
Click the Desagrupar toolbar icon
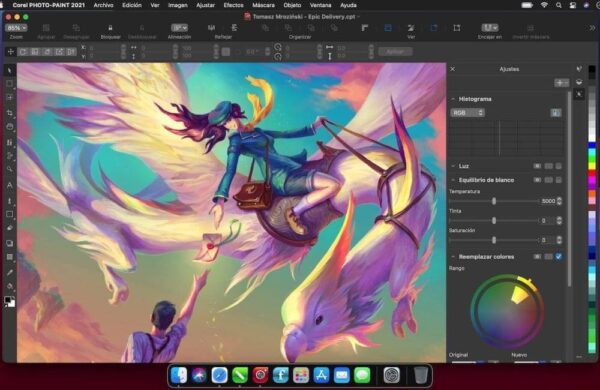76,28
